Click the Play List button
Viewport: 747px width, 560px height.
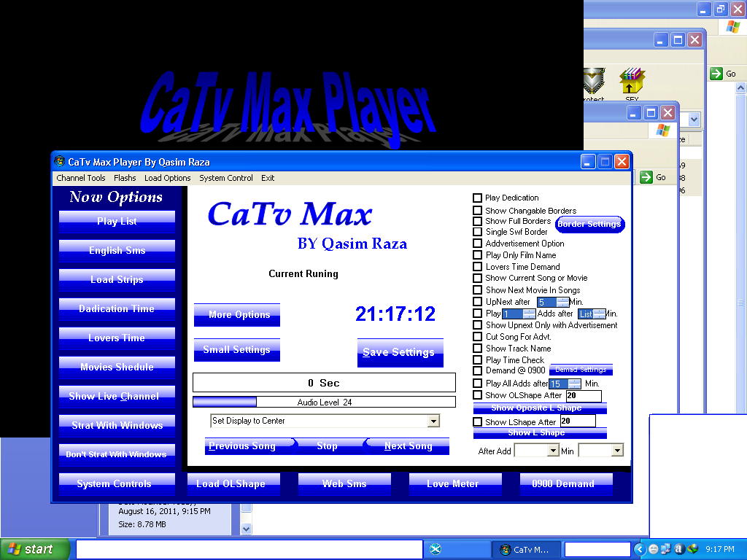(x=117, y=222)
